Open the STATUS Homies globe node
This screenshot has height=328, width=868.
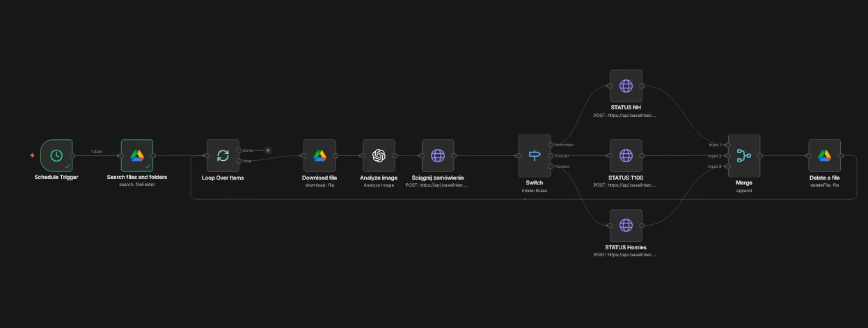(x=626, y=225)
